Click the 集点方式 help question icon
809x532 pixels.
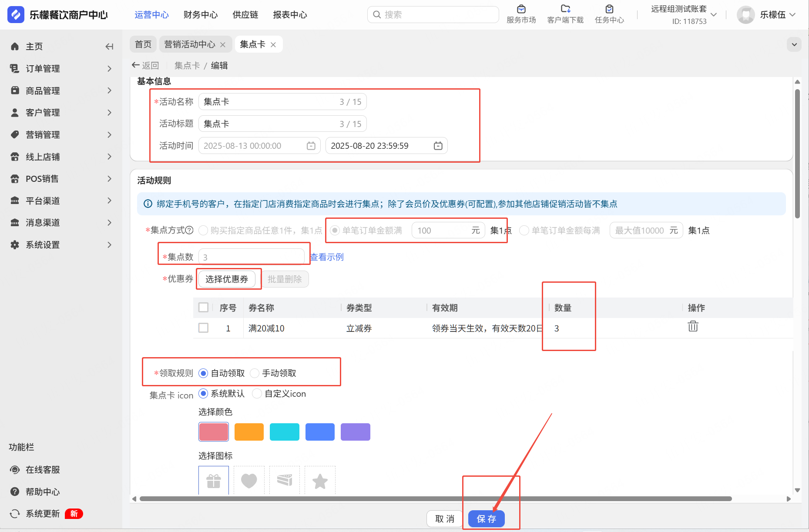pos(189,230)
